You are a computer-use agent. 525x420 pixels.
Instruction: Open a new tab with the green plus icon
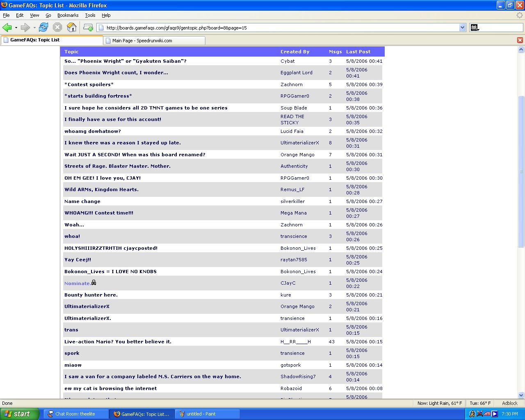pos(88,27)
